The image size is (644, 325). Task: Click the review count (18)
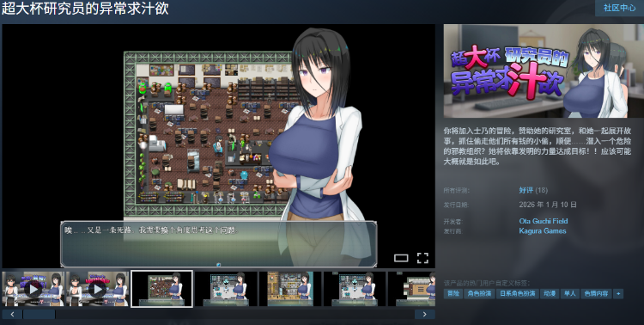click(x=541, y=190)
